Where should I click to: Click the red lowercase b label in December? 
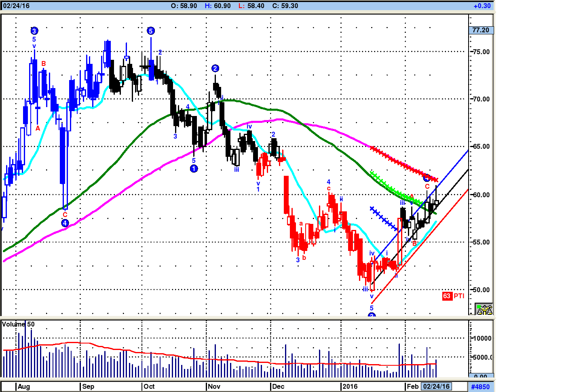304,257
